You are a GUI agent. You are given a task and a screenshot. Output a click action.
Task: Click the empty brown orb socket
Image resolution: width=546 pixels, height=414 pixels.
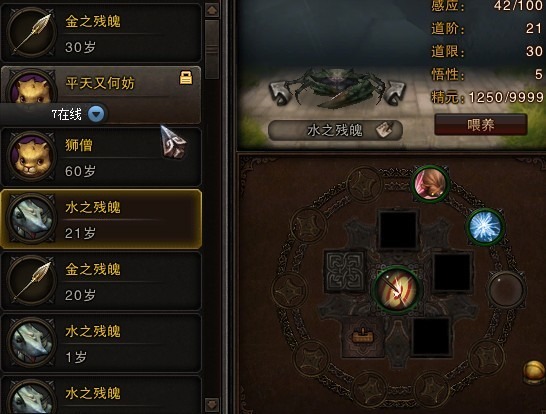tap(506, 290)
